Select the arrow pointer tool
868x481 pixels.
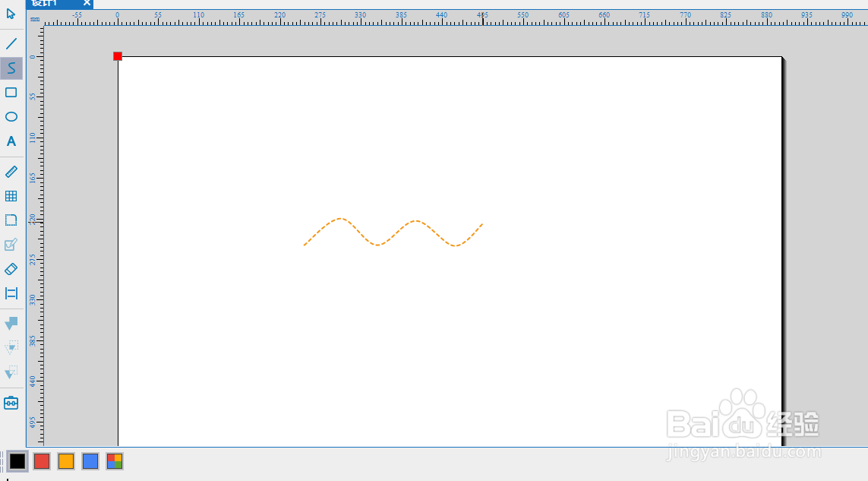click(11, 14)
